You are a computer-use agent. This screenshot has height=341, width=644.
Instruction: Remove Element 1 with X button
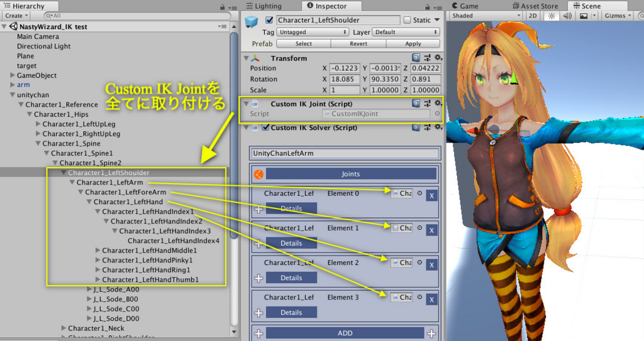(x=431, y=230)
